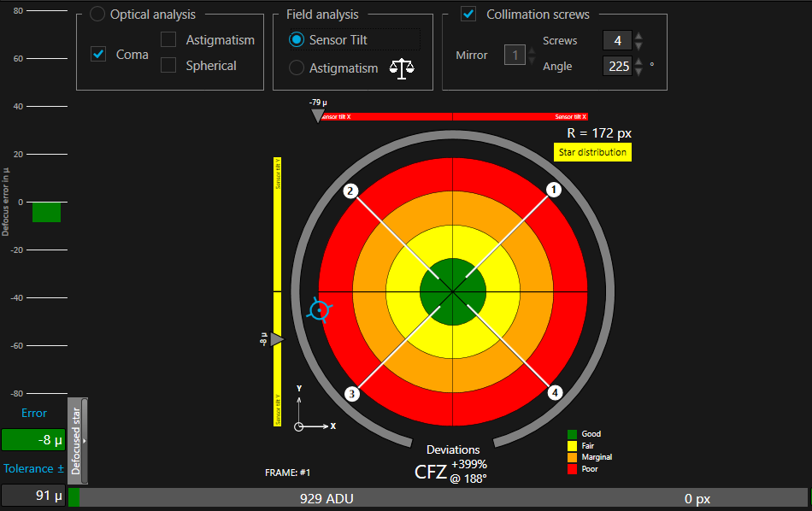
Task: Choose Astigmatism under Field analysis
Action: click(x=297, y=68)
